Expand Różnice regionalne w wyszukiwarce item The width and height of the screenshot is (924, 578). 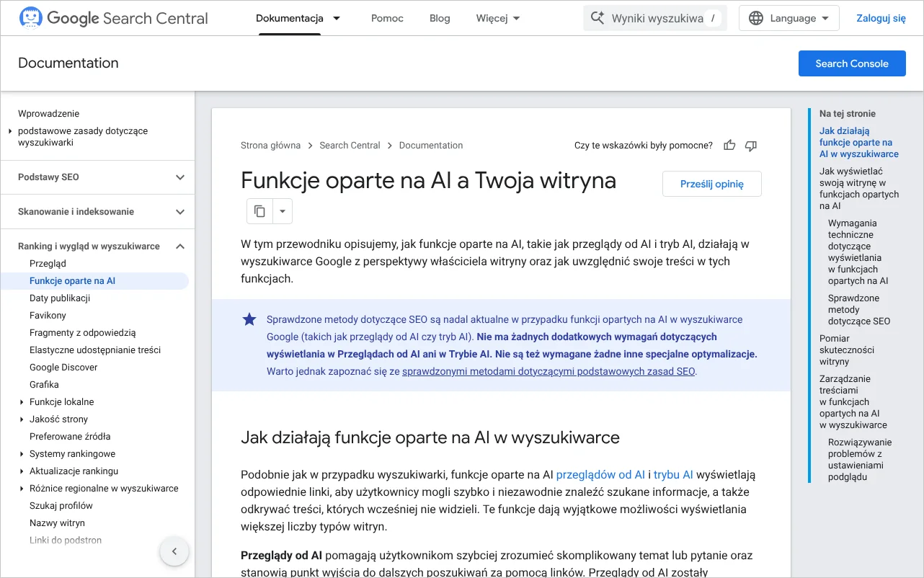(22, 489)
